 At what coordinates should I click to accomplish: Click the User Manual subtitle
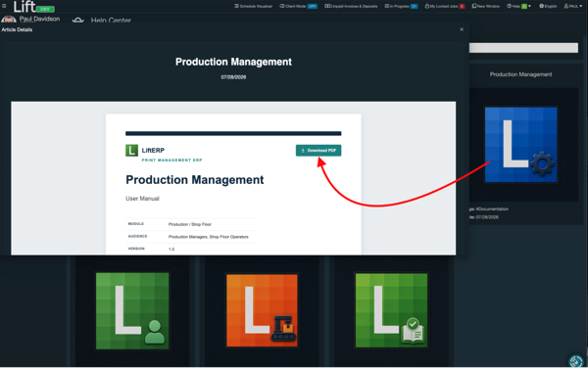(142, 199)
